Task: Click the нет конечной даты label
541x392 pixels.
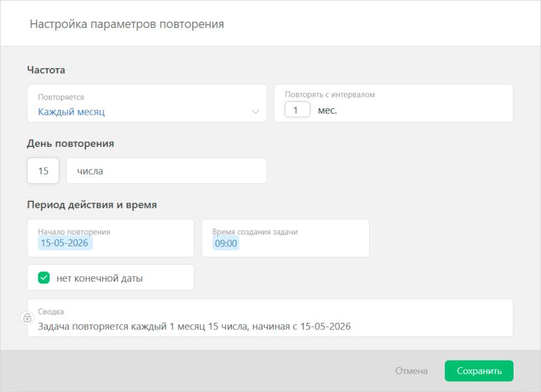Action: pos(100,278)
